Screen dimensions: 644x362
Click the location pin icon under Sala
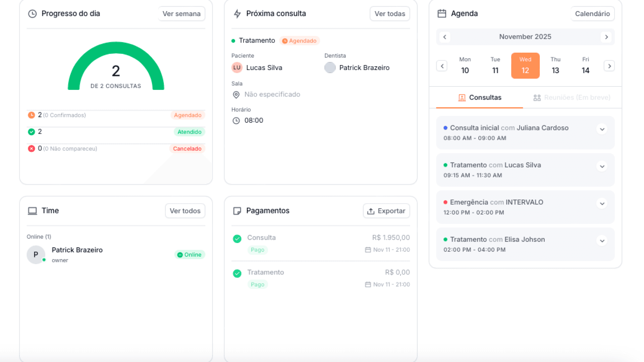tap(236, 95)
